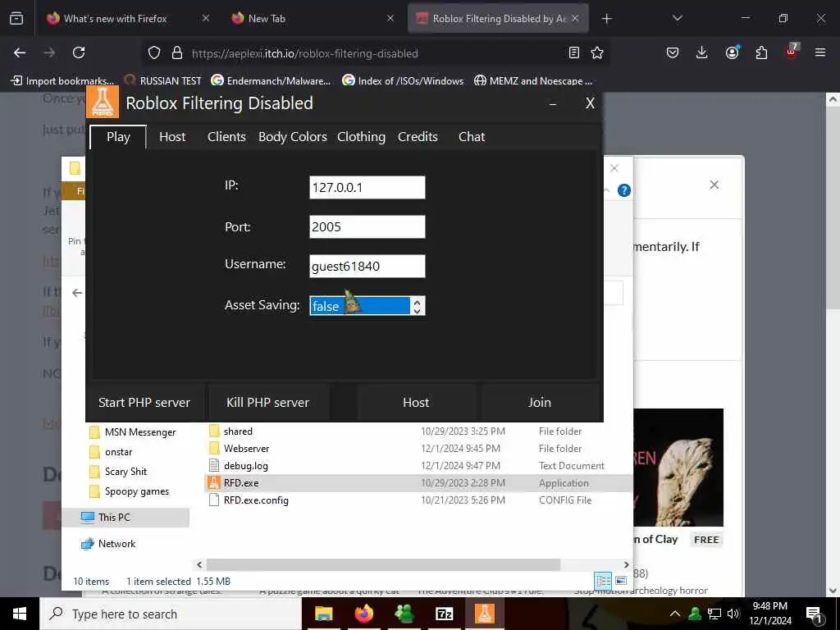Screen dimensions: 840x630
Task: Click Kill PHP server button
Action: click(x=268, y=402)
